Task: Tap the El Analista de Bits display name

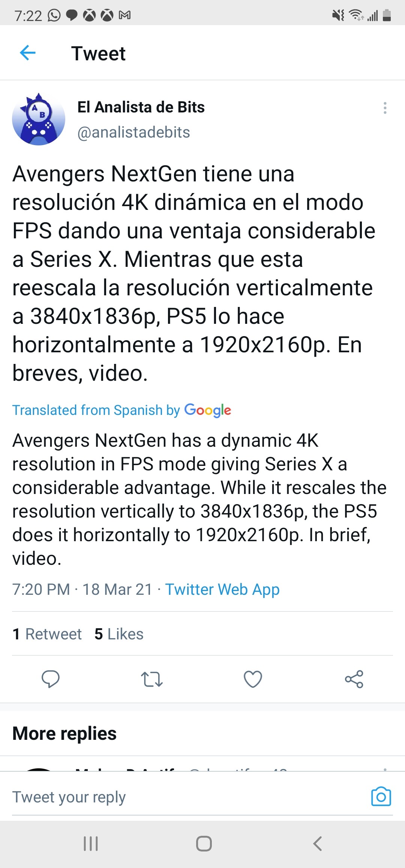Action: click(141, 107)
